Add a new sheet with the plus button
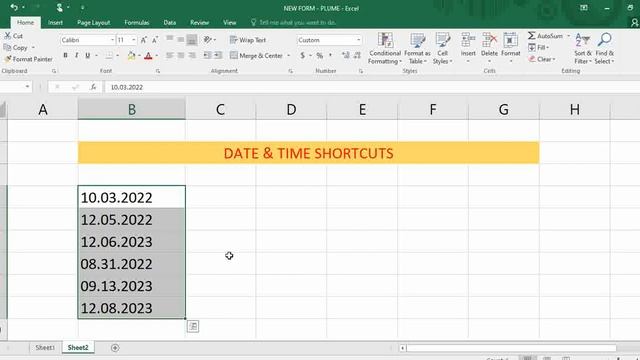Viewport: 640px width, 360px height. tap(115, 348)
